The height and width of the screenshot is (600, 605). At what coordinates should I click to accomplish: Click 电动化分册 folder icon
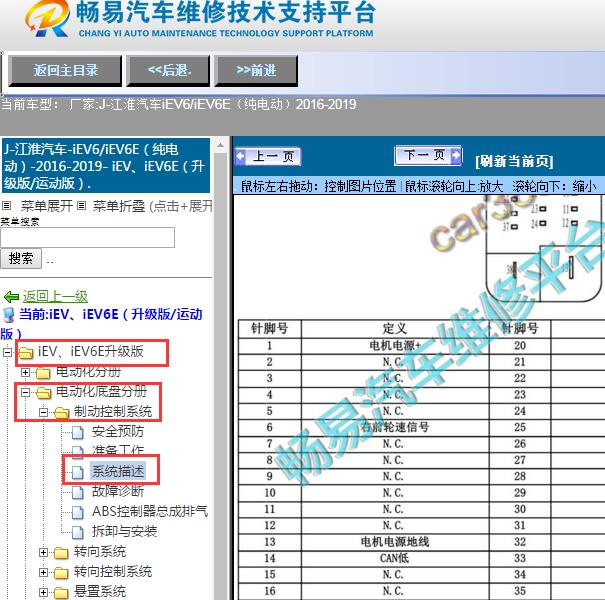coord(43,373)
